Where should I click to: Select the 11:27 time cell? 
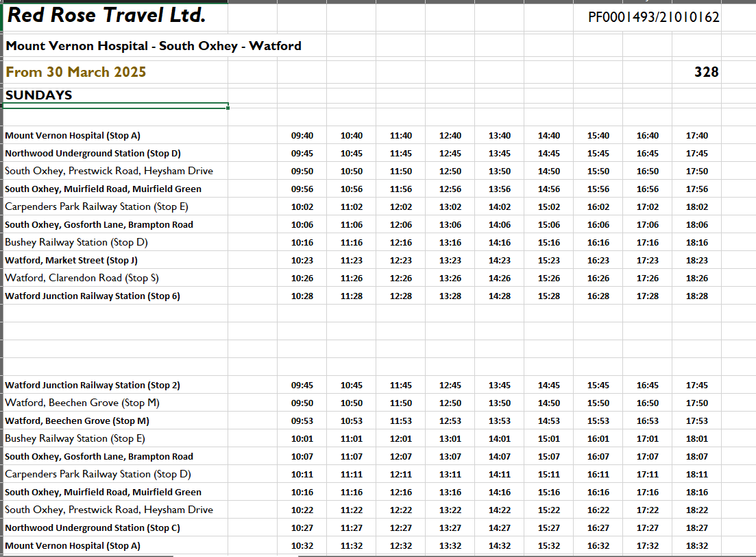point(352,528)
